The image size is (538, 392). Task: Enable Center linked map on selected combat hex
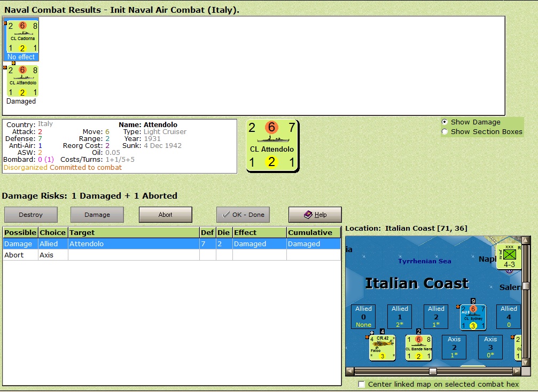tap(361, 384)
